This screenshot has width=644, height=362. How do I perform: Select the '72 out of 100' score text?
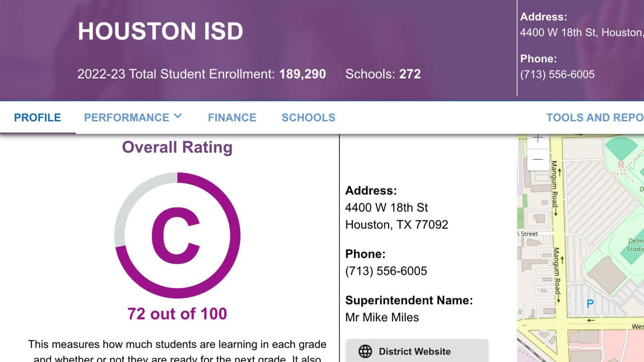click(177, 314)
